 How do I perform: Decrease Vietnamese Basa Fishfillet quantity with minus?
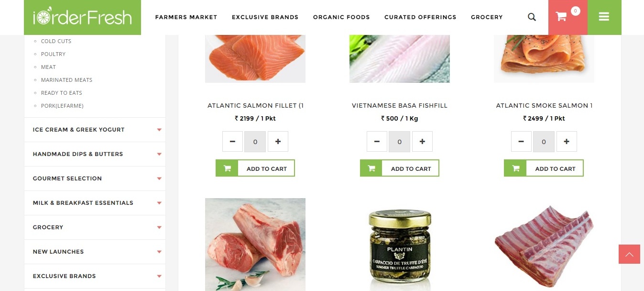(377, 142)
